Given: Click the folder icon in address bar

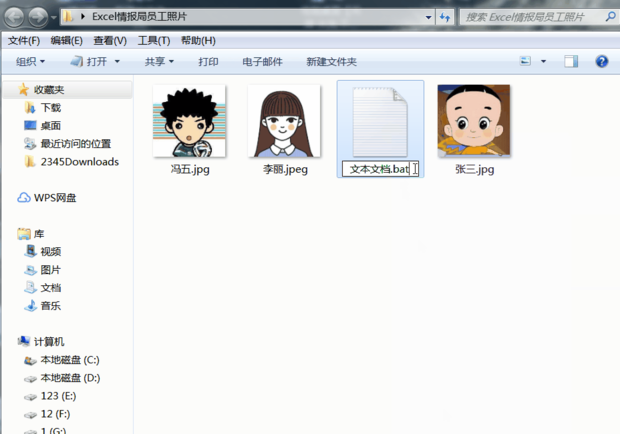Looking at the screenshot, I should (68, 17).
